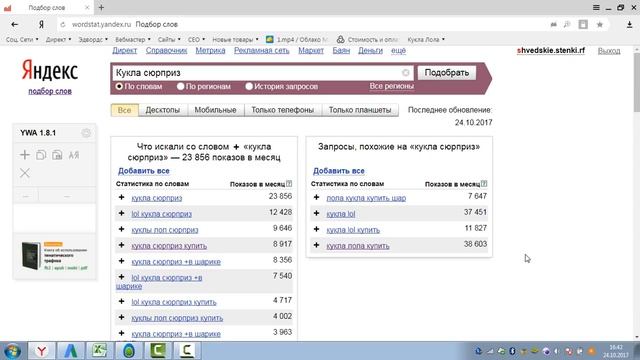Open '1.mp4 / Облако' bookmark
This screenshot has width=640, height=360.
pos(297,40)
